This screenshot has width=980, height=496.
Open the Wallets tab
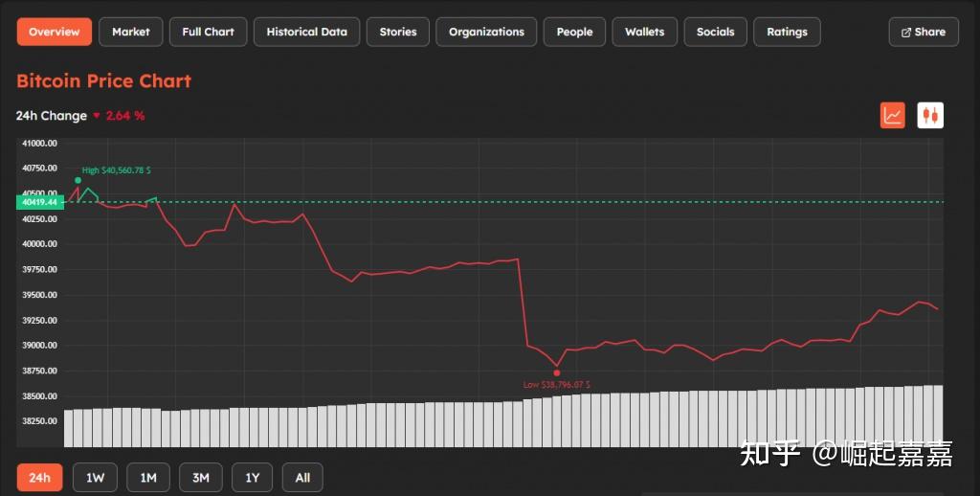click(x=644, y=32)
